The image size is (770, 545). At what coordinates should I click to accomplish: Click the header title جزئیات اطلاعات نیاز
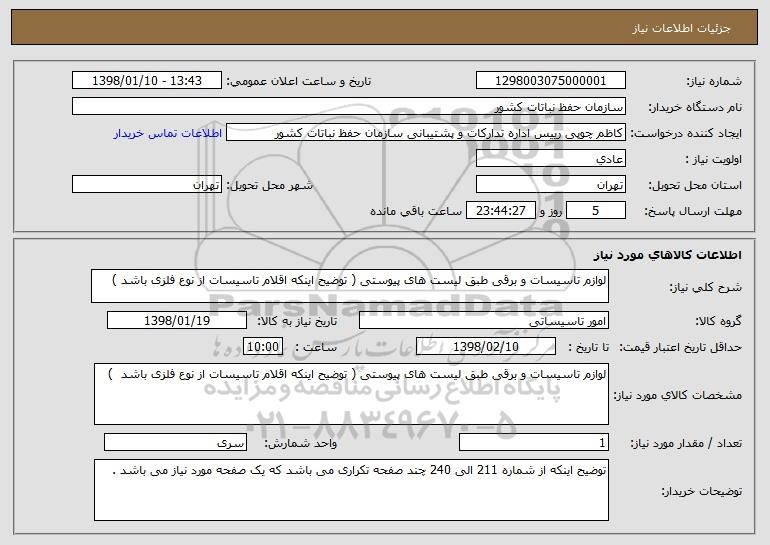[681, 28]
